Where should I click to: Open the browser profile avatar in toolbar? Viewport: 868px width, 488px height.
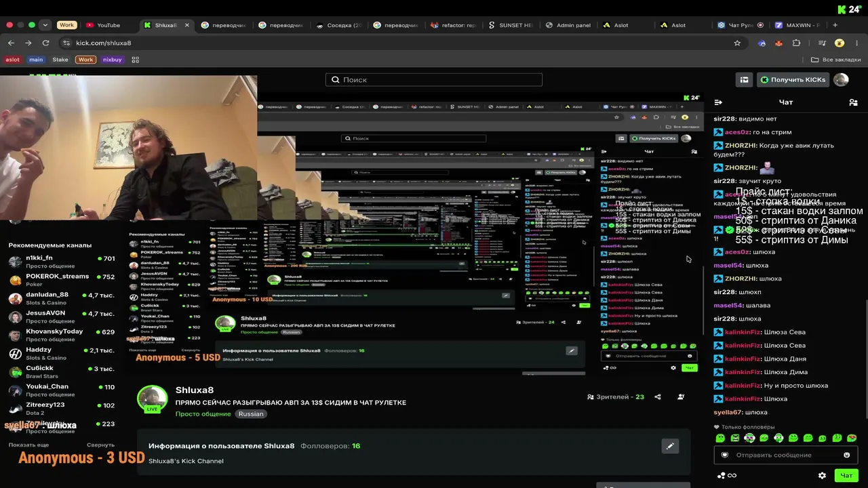click(839, 43)
